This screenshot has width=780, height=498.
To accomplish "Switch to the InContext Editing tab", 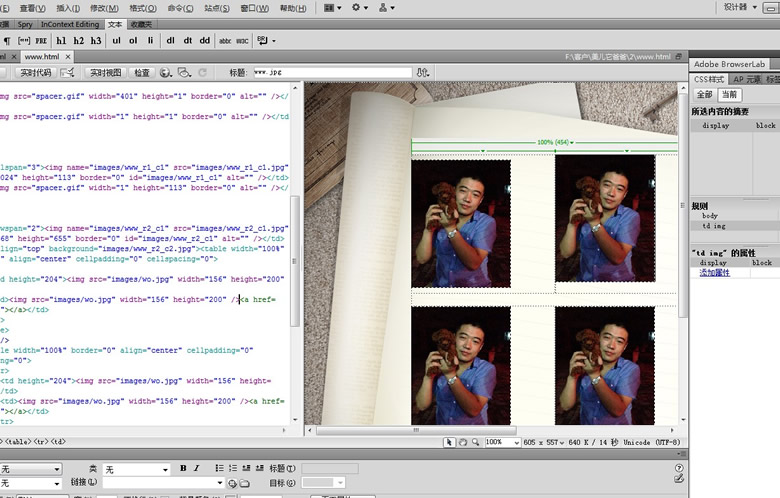I will click(x=70, y=24).
